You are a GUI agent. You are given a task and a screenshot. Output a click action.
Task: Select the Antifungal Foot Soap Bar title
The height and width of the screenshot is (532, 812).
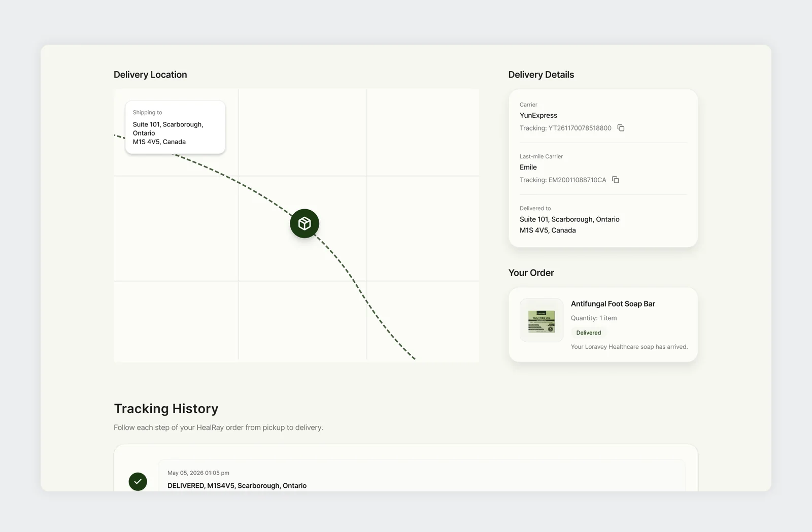(x=613, y=304)
